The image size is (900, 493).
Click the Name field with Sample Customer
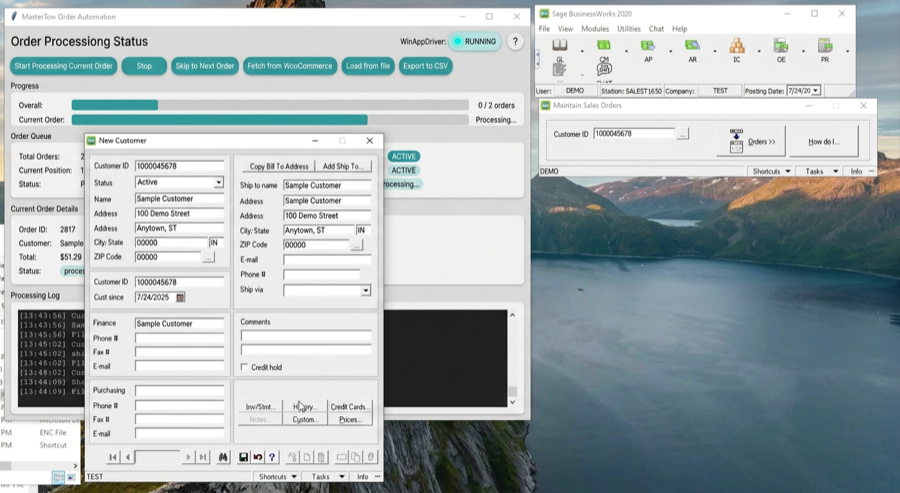coord(179,199)
